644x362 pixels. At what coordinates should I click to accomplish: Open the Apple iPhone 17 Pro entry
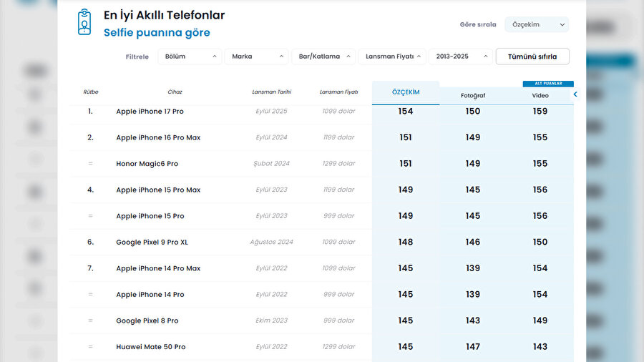[150, 112]
